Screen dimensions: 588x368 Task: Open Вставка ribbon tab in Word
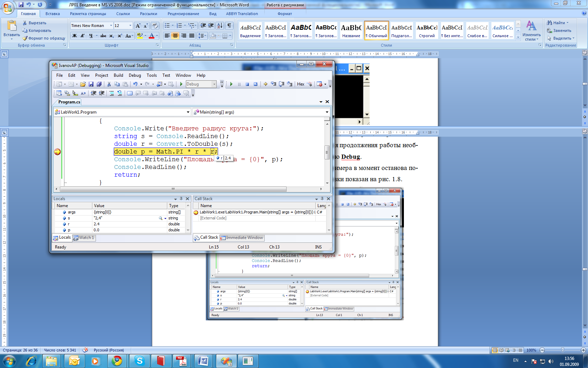(52, 14)
